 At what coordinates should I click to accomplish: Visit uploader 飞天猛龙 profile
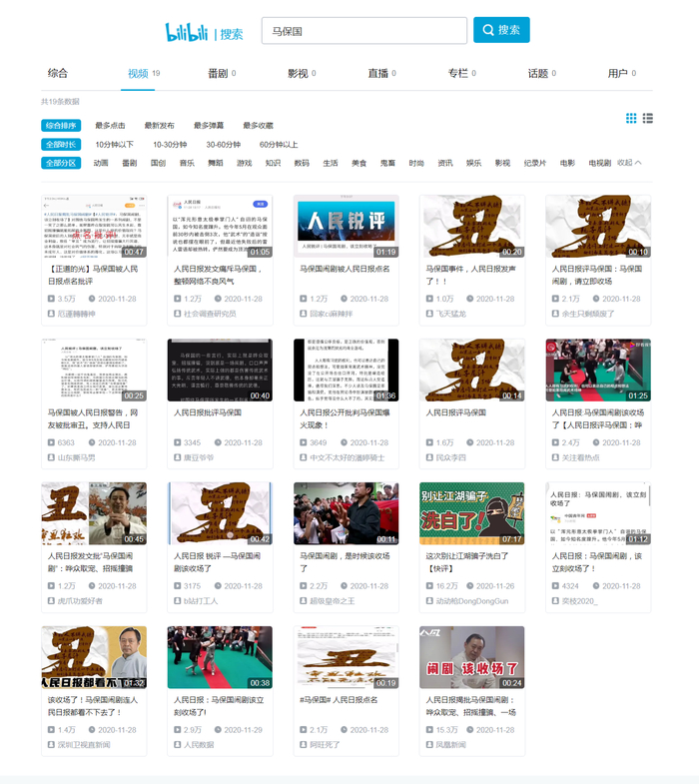coord(450,314)
